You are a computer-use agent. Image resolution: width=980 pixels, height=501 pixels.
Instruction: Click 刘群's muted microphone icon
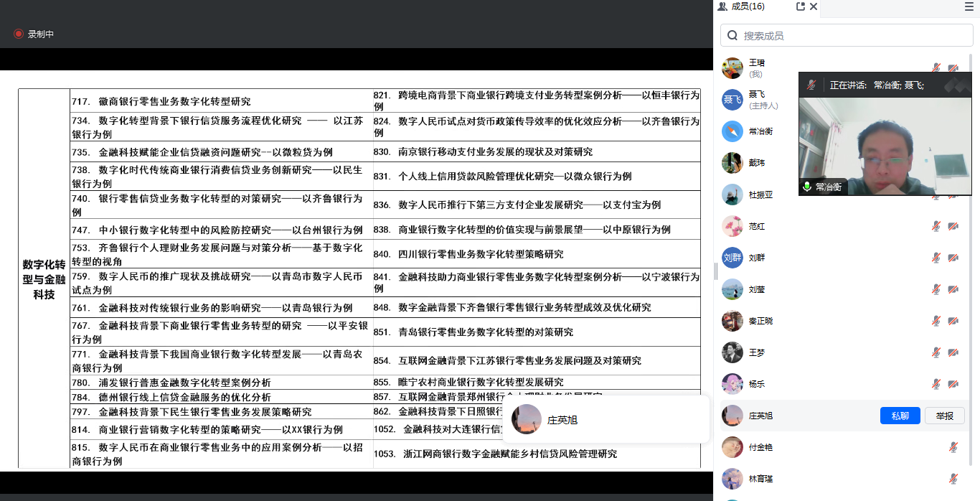(936, 258)
